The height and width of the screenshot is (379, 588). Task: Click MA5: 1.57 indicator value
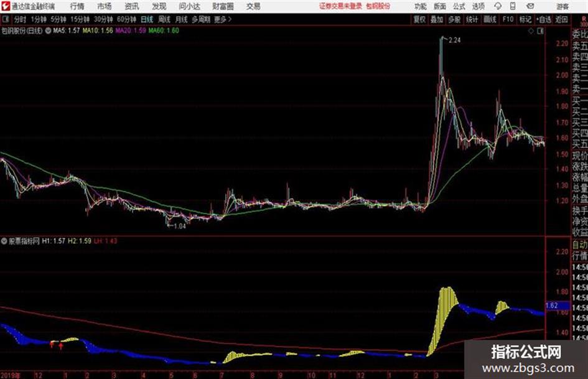(67, 30)
